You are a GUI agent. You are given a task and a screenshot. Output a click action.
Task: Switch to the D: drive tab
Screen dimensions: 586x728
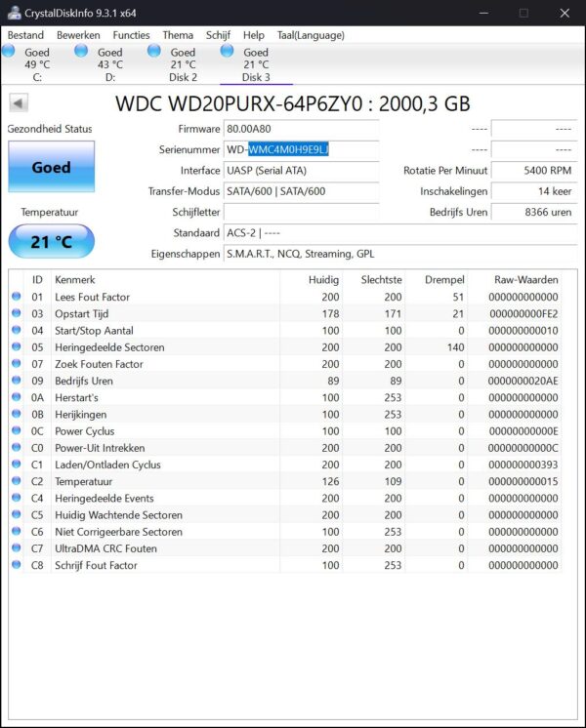coord(109,64)
